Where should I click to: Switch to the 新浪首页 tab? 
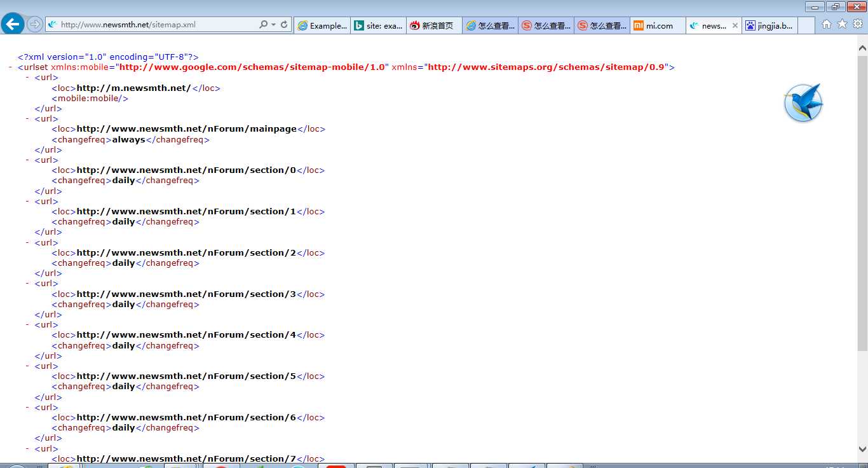[x=434, y=25]
